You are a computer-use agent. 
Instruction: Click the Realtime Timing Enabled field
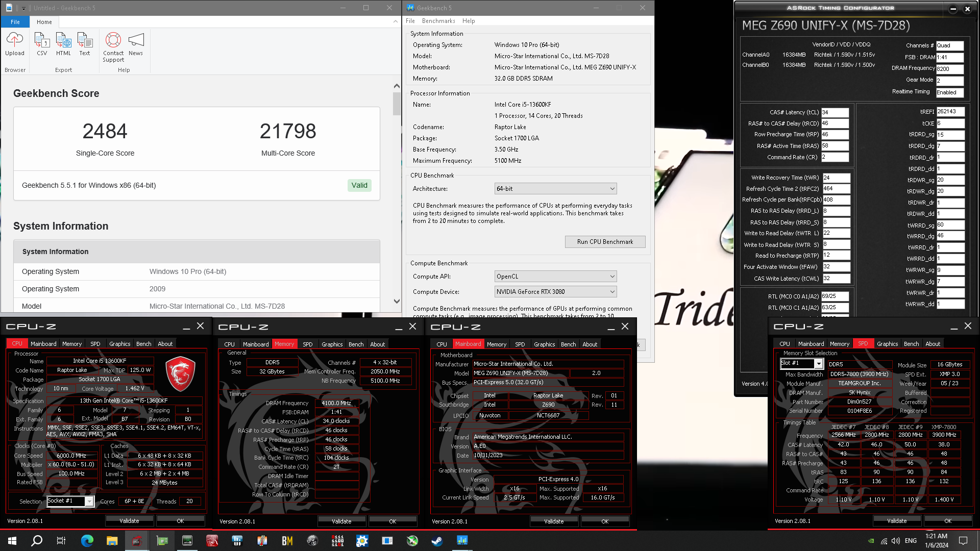tap(949, 92)
